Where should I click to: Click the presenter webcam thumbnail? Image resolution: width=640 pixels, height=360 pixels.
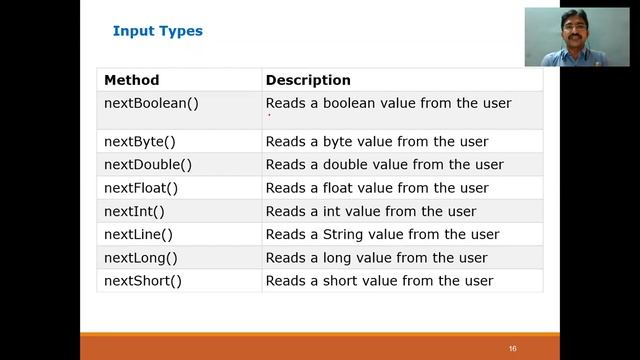point(577,37)
